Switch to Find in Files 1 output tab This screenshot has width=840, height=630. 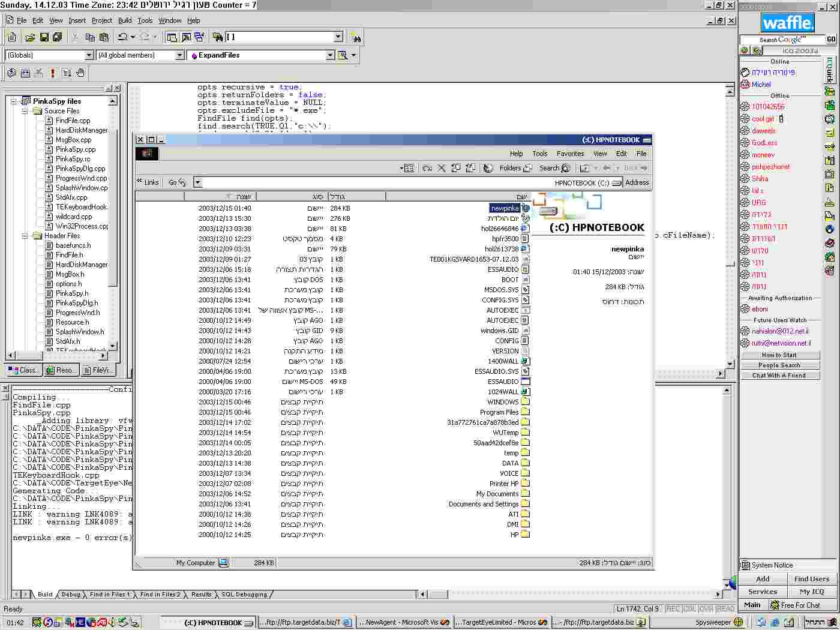109,595
